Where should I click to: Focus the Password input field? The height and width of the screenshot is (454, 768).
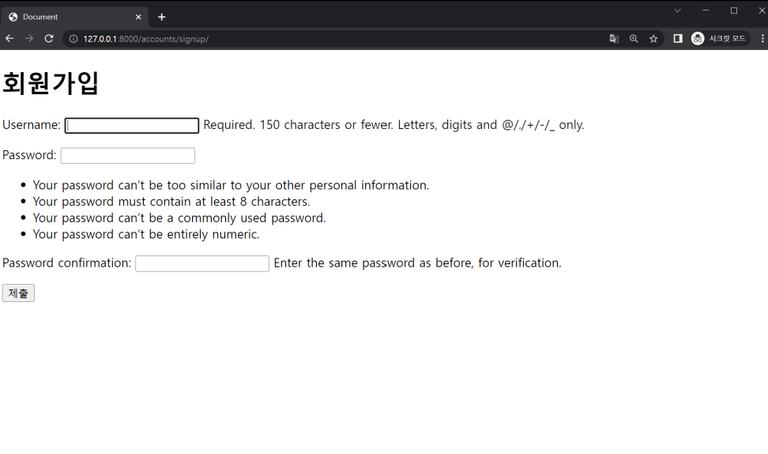point(128,156)
